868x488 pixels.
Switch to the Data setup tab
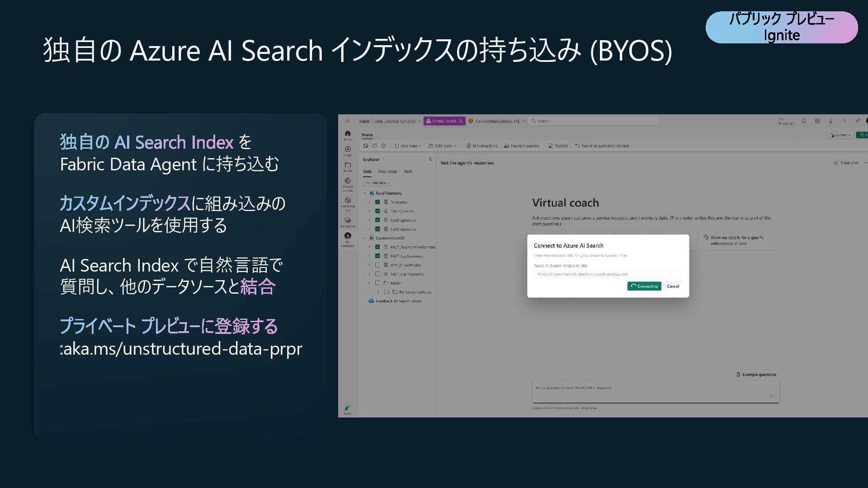[387, 172]
